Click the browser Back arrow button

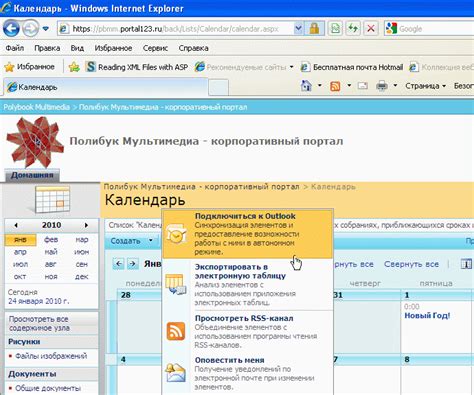11,29
